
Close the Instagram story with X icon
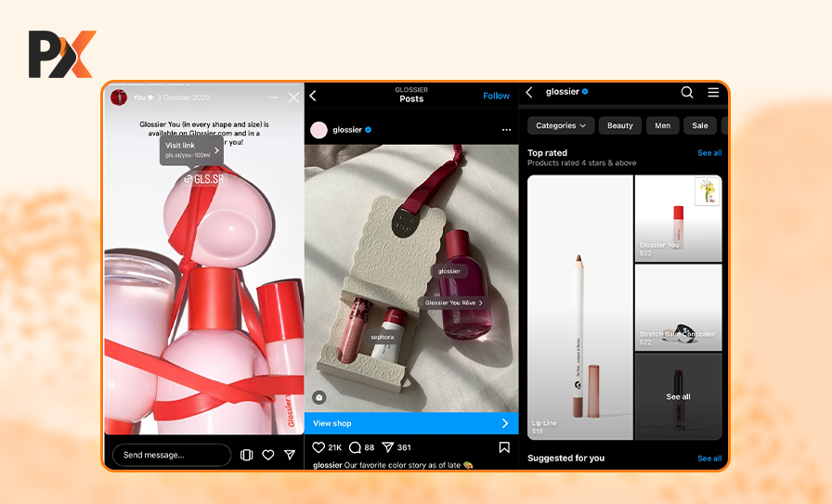(294, 97)
